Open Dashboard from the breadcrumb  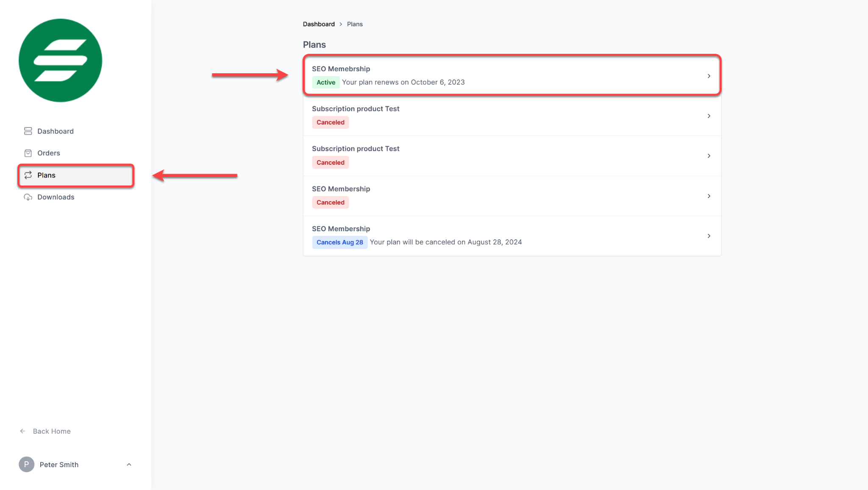pos(319,24)
